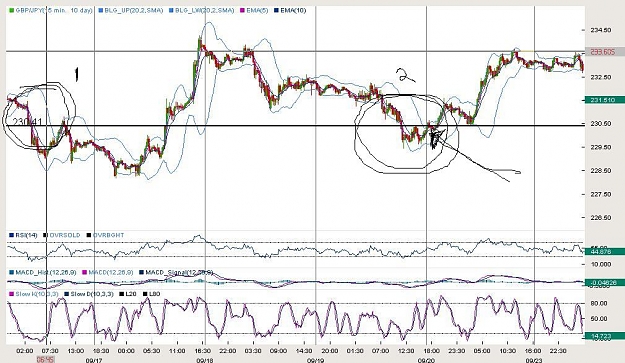Click the 10.000 RSI axis label
Image resolution: width=625 pixels, height=363 pixels.
tap(600, 265)
